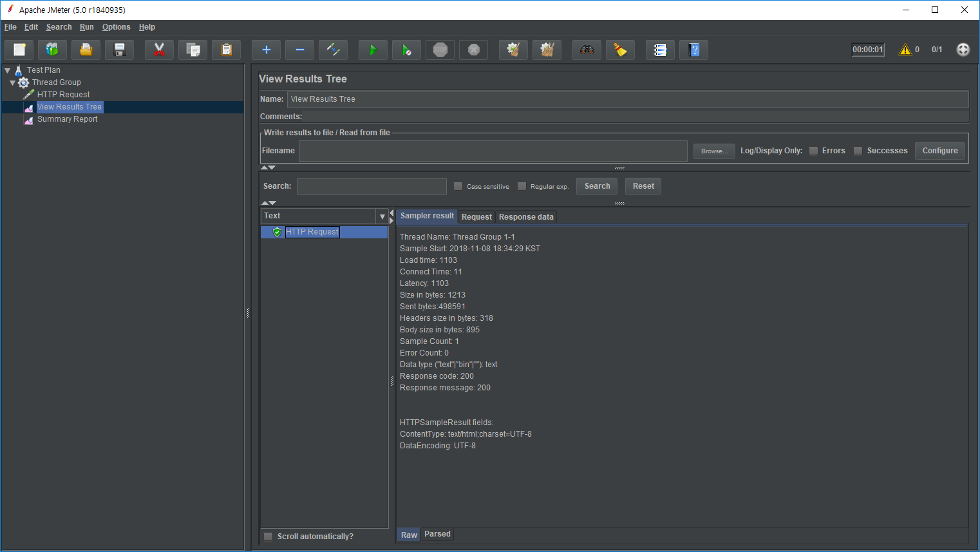Image resolution: width=980 pixels, height=552 pixels.
Task: Click the Shutdown threads icon
Action: [474, 50]
